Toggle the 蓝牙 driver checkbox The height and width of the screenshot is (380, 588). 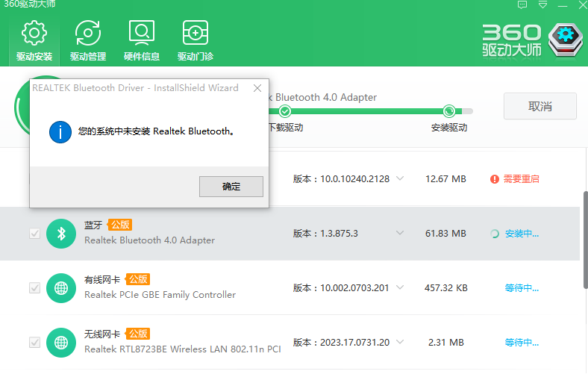(34, 234)
